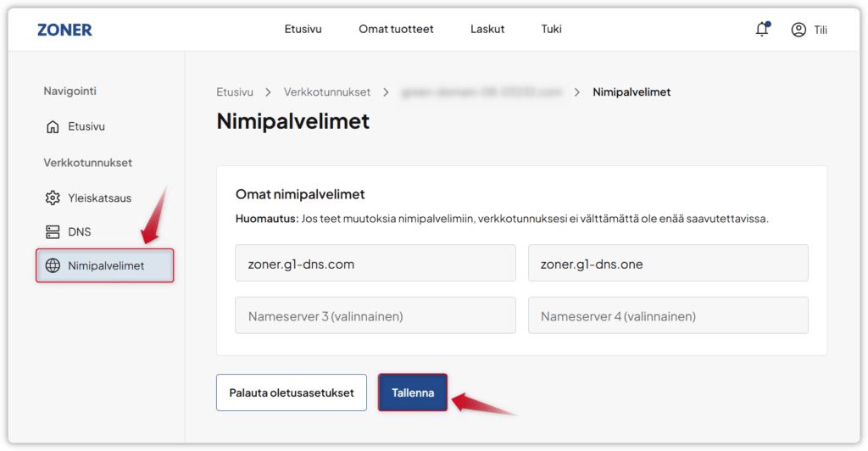
Task: Click the Nimipalvelimet globe icon
Action: tap(53, 265)
